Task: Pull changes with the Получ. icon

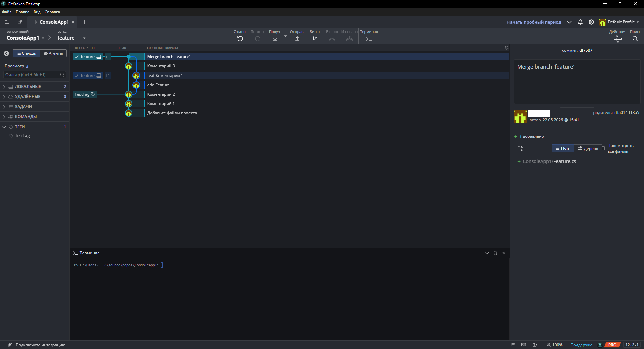Action: click(275, 39)
